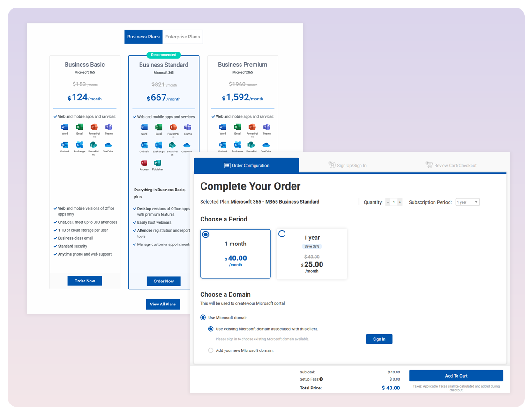
Task: Click Excel icon in Business Standard plan
Action: click(x=158, y=128)
